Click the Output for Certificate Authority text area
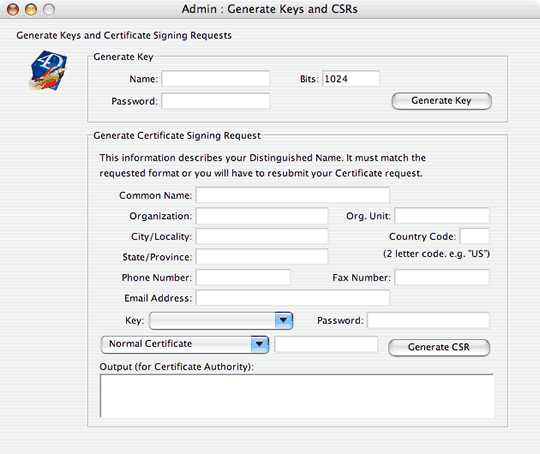 click(297, 396)
